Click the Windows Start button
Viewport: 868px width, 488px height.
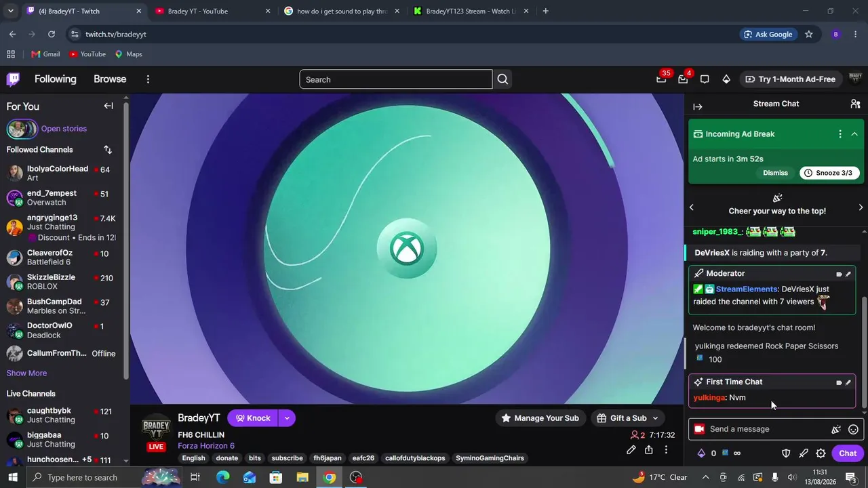(13, 477)
